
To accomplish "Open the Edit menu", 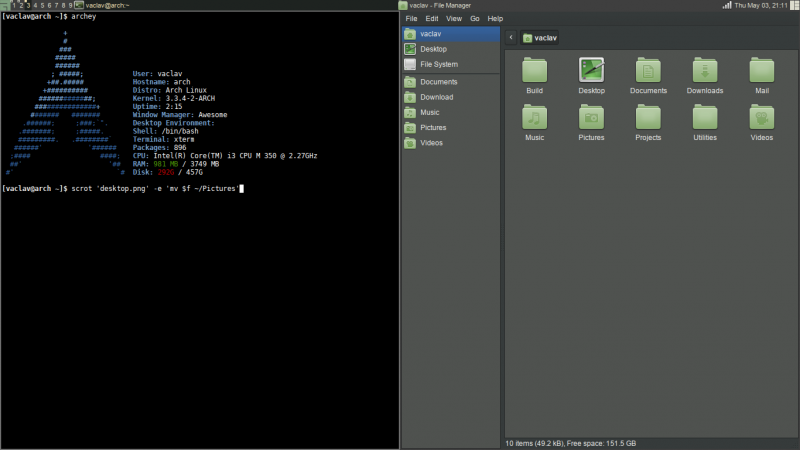I will coord(432,18).
